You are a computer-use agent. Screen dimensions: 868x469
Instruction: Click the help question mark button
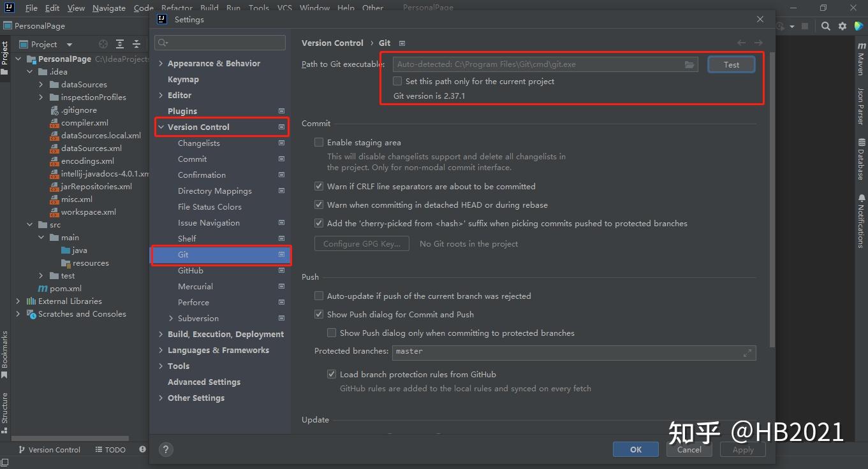click(x=165, y=449)
